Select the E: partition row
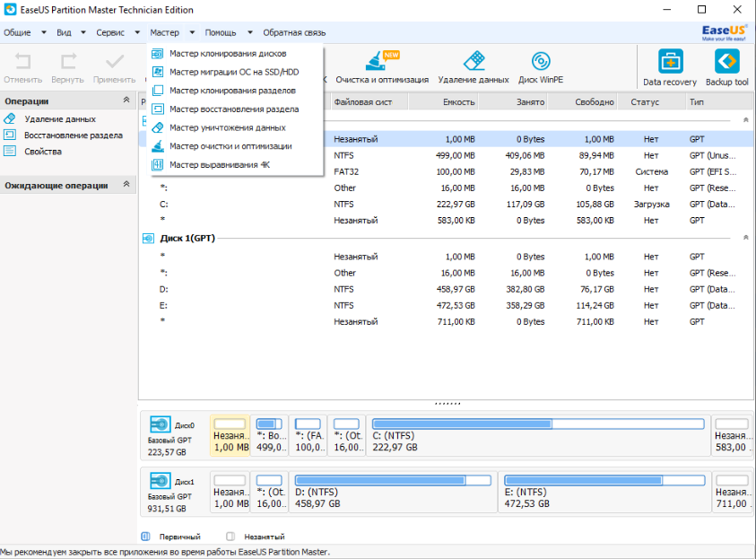 pyautogui.click(x=447, y=306)
